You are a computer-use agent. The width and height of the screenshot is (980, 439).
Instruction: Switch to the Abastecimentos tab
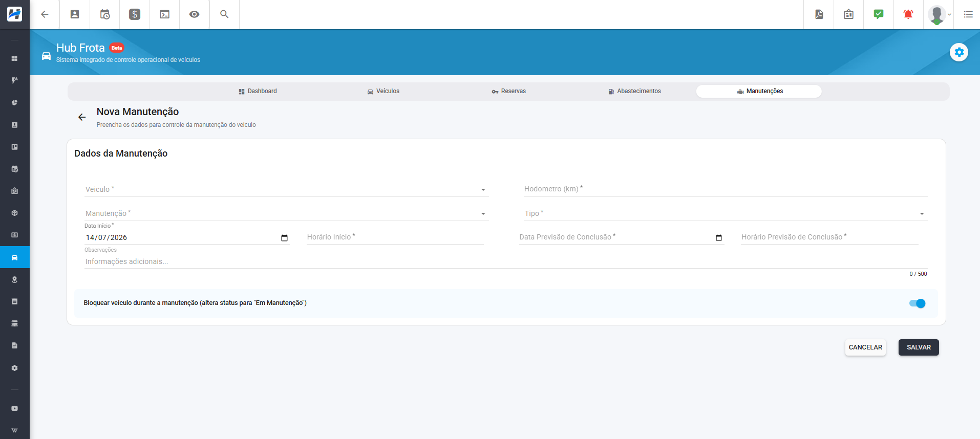pyautogui.click(x=634, y=91)
